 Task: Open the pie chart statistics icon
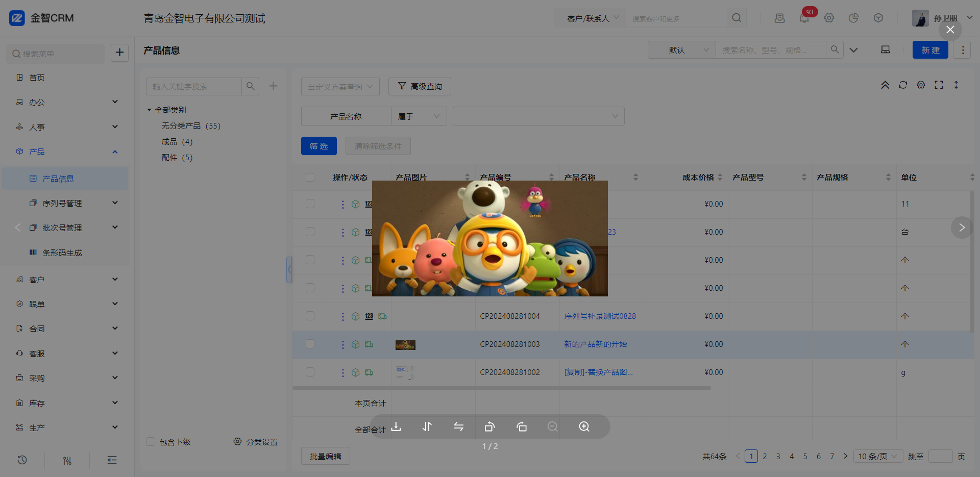pos(853,18)
